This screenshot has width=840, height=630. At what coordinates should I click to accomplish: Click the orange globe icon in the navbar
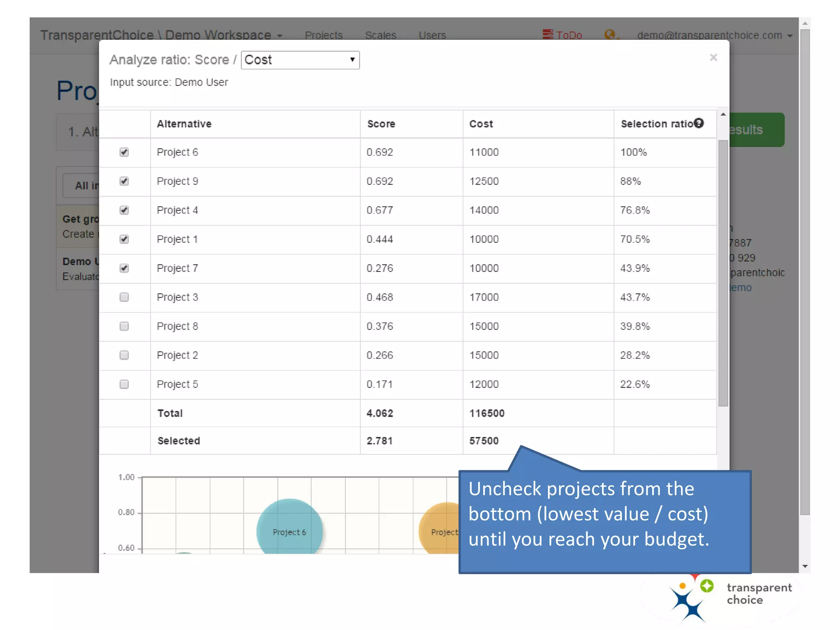[610, 34]
